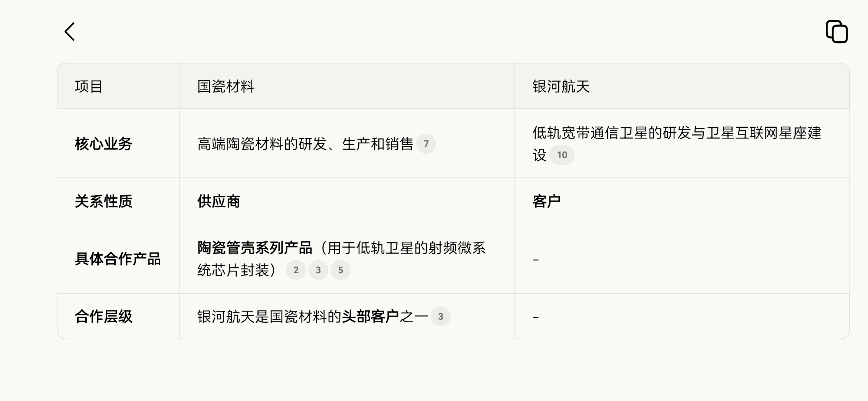This screenshot has height=401, width=868.
Task: Click the 关系性质 row label
Action: click(103, 201)
